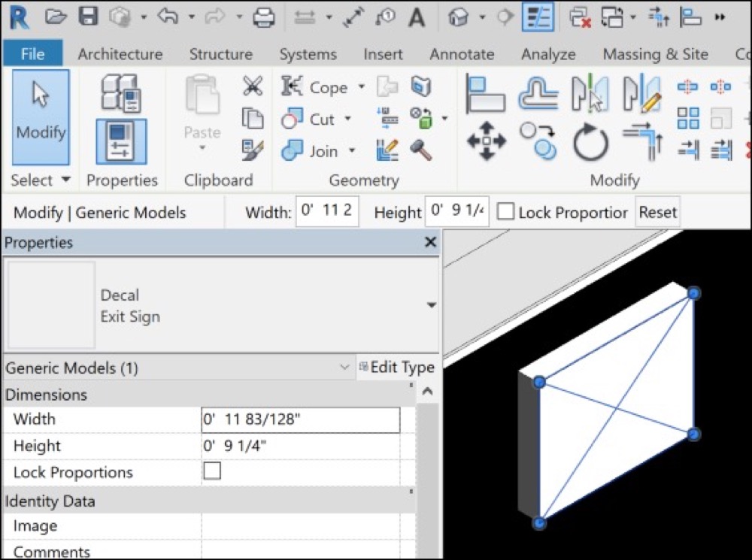This screenshot has height=560, width=752.
Task: Click the Print icon
Action: (x=262, y=17)
